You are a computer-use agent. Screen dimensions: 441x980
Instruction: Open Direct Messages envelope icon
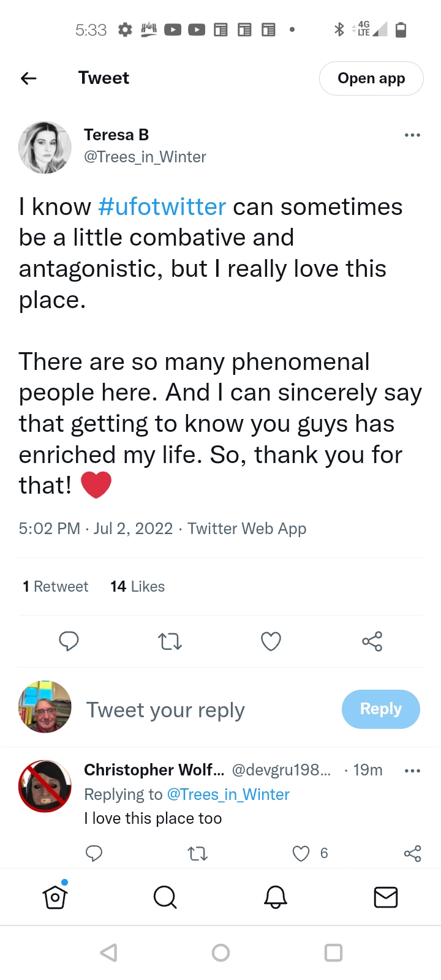(x=386, y=897)
